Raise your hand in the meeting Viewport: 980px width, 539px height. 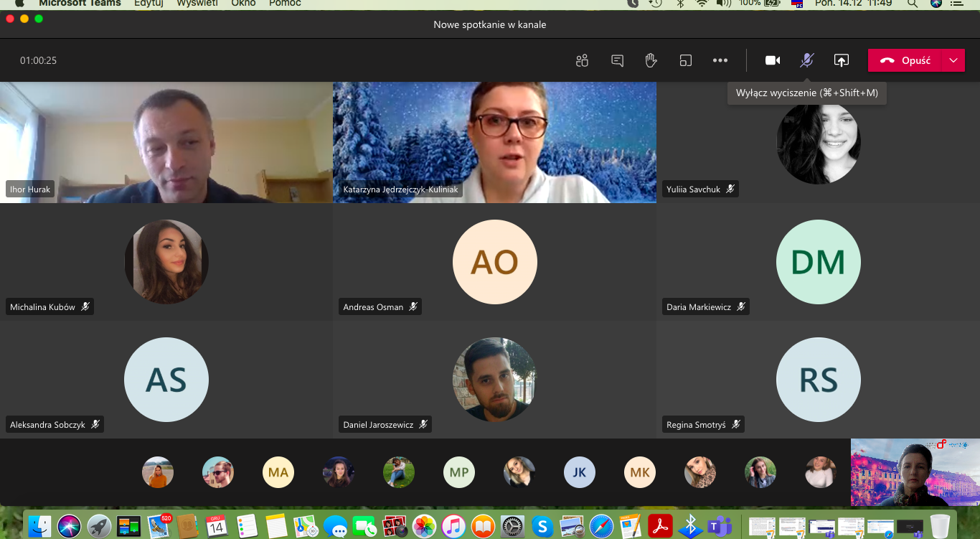(651, 60)
